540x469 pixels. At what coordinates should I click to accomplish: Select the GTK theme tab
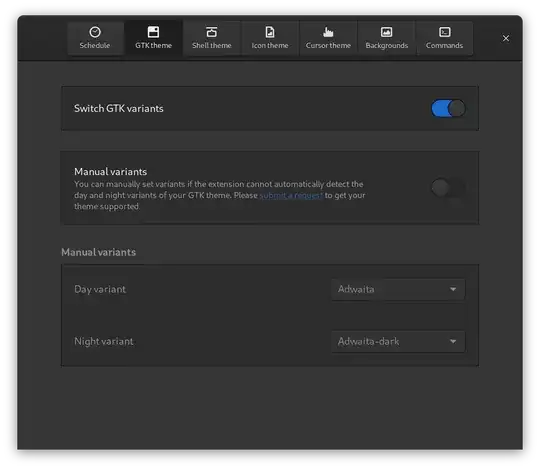tap(153, 38)
